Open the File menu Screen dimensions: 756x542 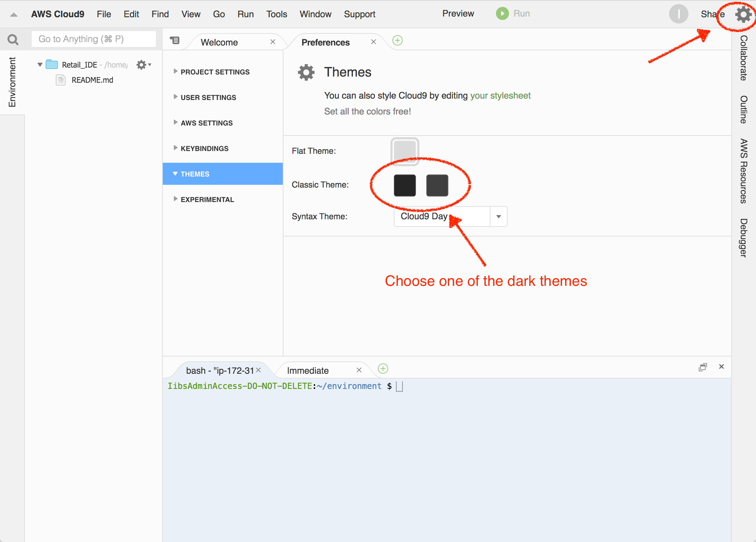click(104, 14)
